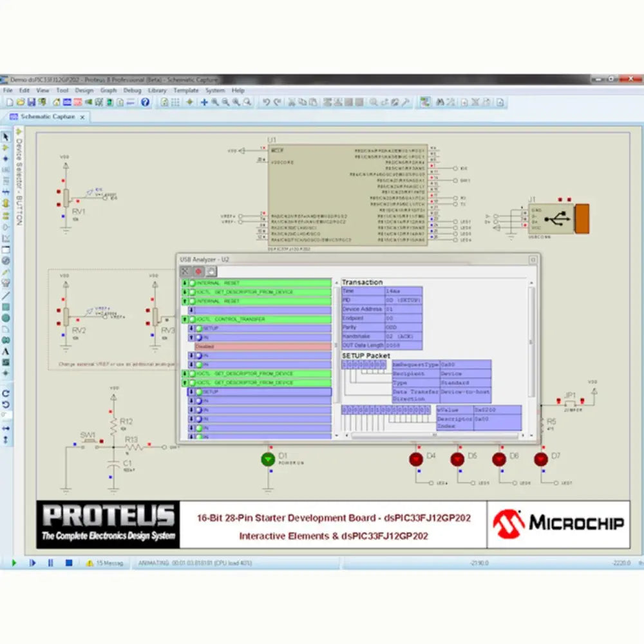
Task: Select the Selection Mode arrow tool
Action: point(6,137)
